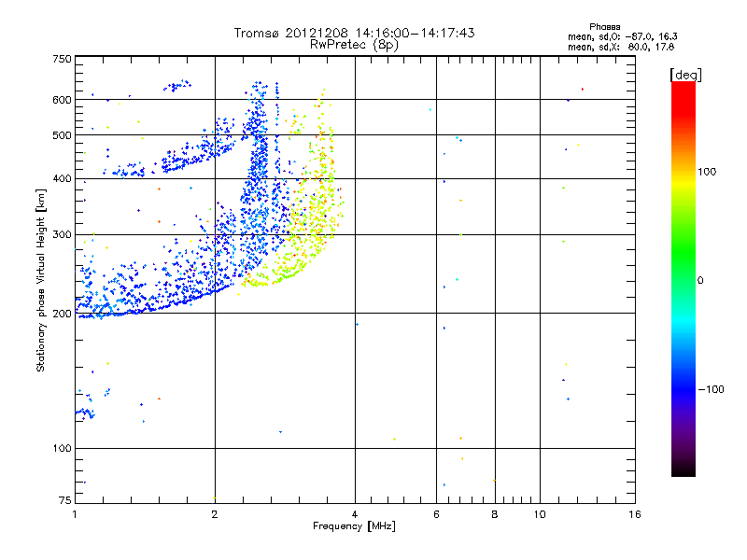747x560 pixels.
Task: Click the 'Frequency [MHz]' axis label
Action: tap(354, 526)
